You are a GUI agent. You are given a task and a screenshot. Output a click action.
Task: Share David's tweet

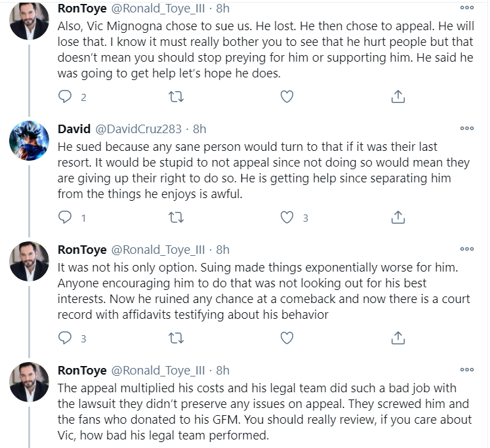coord(398,217)
